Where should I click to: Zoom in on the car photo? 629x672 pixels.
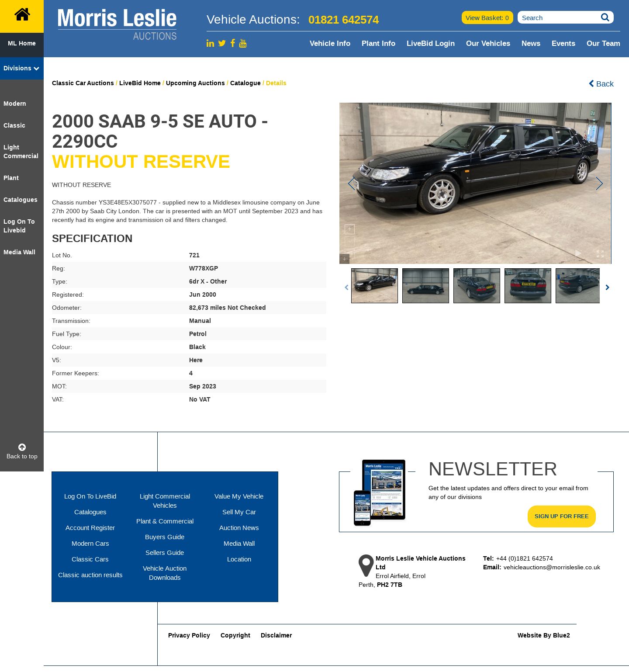[x=349, y=229]
